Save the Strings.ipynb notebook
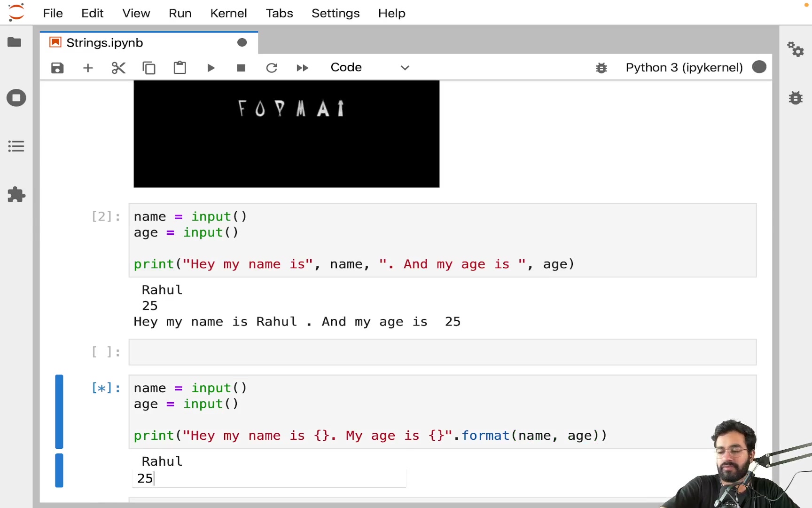 coord(57,68)
